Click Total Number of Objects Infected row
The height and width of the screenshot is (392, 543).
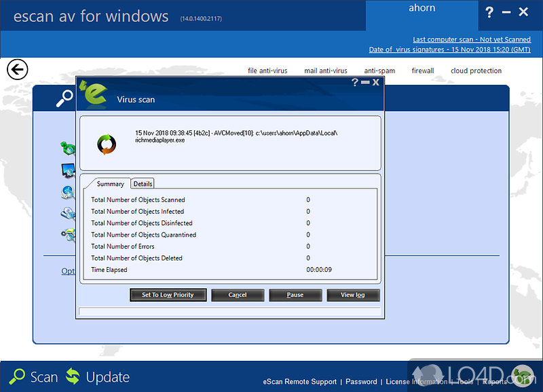point(230,212)
